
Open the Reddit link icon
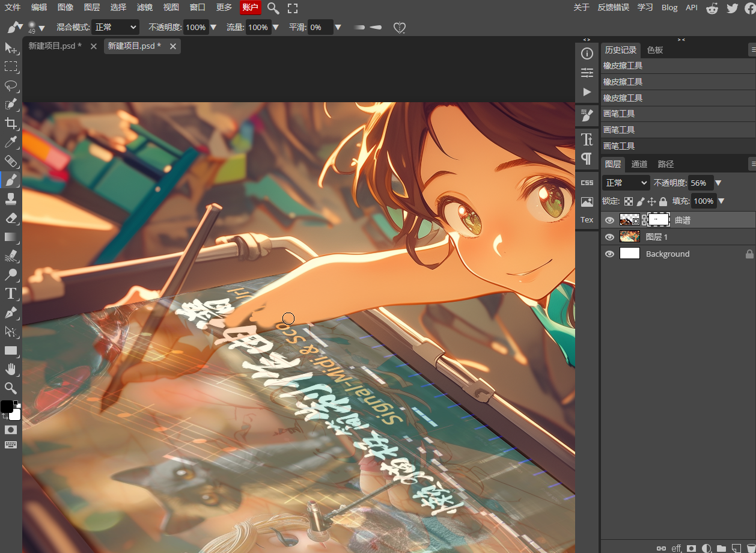(712, 8)
